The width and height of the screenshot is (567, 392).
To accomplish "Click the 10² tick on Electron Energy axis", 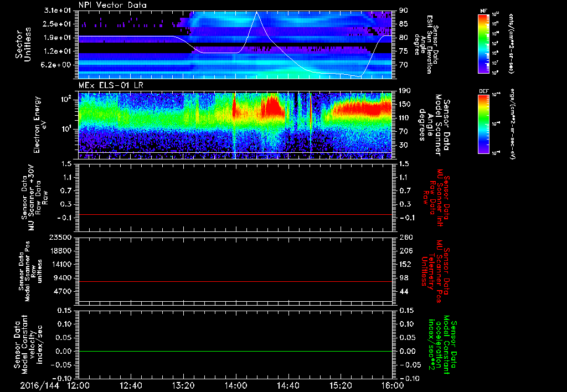I will coord(66,99).
